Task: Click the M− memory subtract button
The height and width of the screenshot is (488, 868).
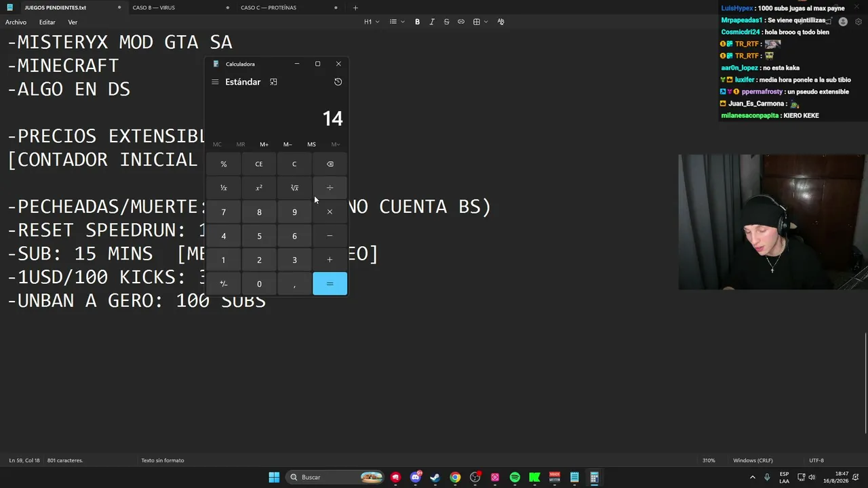Action: [x=288, y=144]
